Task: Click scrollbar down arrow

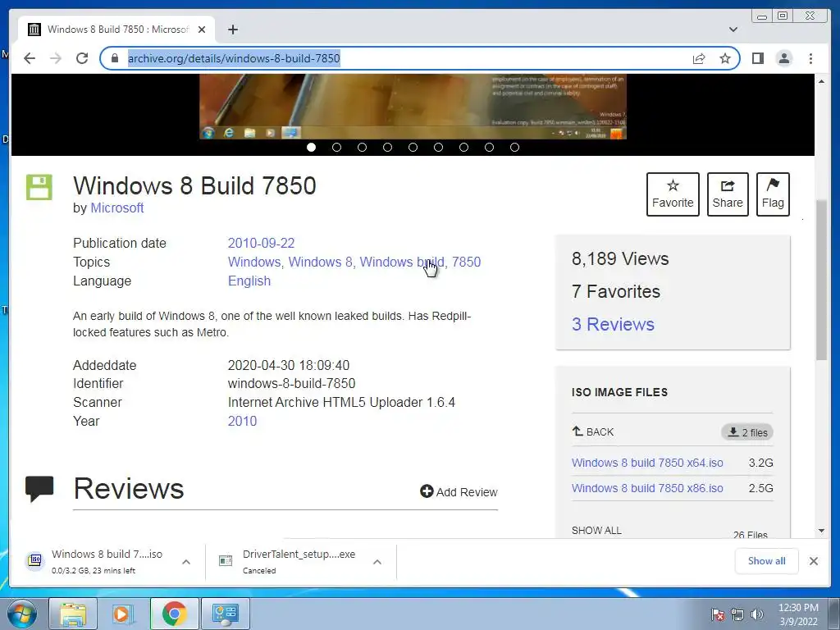Action: (x=821, y=531)
